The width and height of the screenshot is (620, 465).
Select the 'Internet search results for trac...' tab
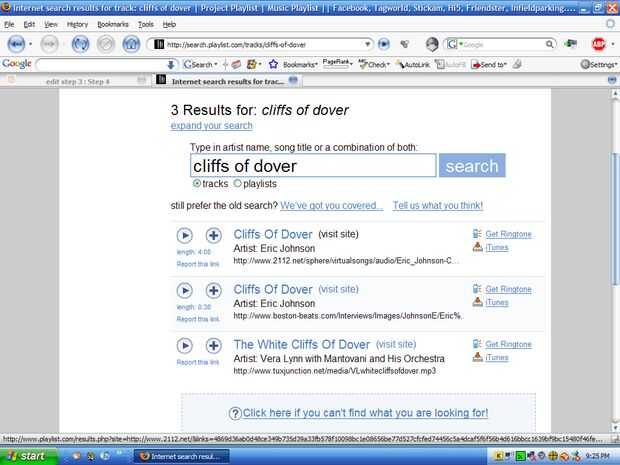[x=228, y=81]
